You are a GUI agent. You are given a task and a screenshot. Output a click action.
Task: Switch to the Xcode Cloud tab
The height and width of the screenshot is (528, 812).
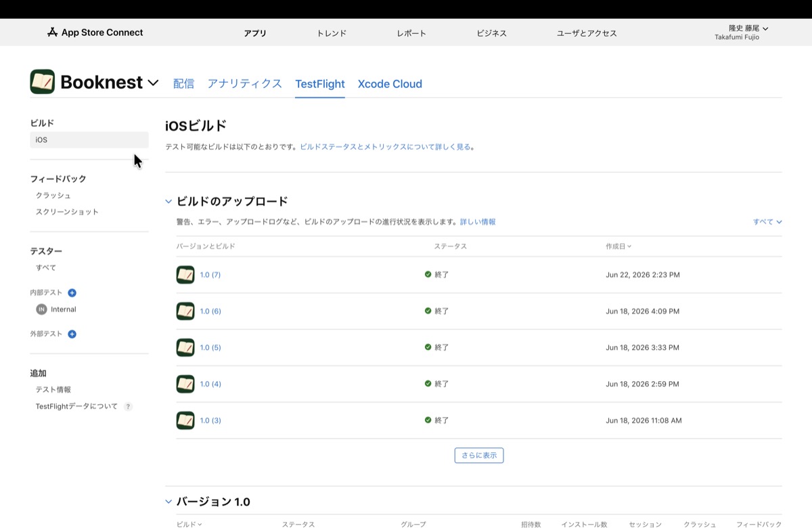[390, 84]
